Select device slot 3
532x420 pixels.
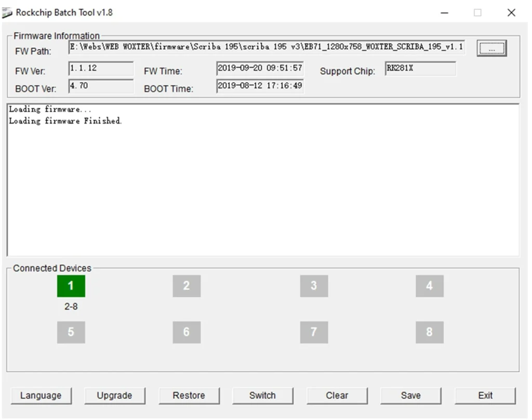314,286
